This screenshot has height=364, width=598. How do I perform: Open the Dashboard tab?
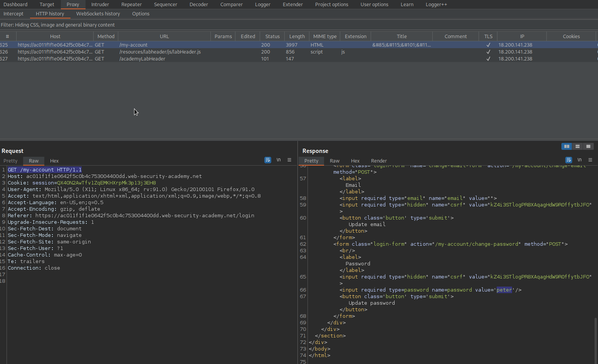[x=15, y=5]
